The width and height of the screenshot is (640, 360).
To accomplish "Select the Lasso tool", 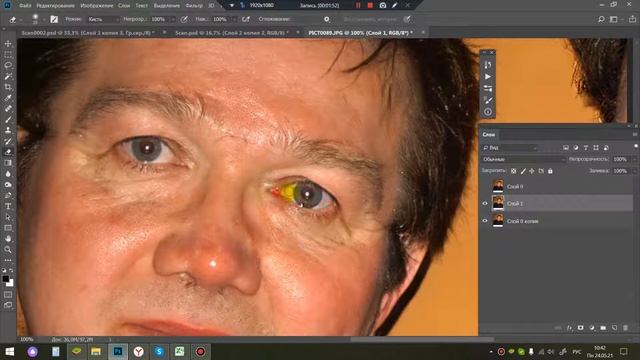I will 8,65.
